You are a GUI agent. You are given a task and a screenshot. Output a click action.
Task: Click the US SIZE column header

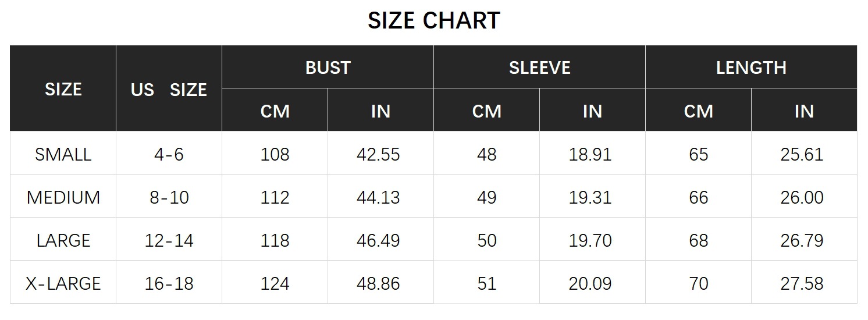(169, 90)
